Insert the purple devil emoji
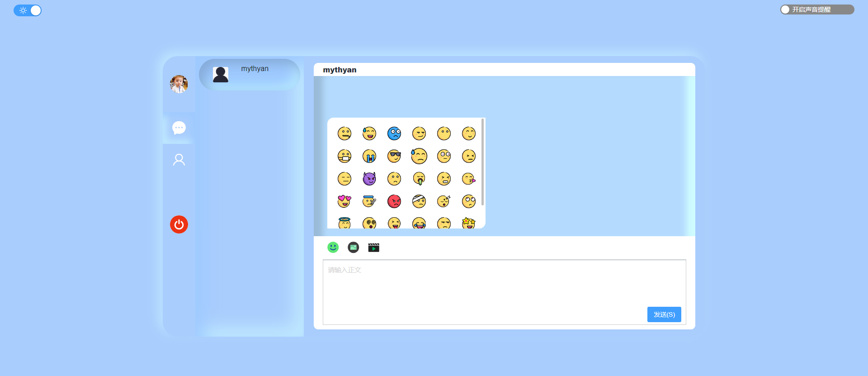868x376 pixels. click(x=369, y=179)
